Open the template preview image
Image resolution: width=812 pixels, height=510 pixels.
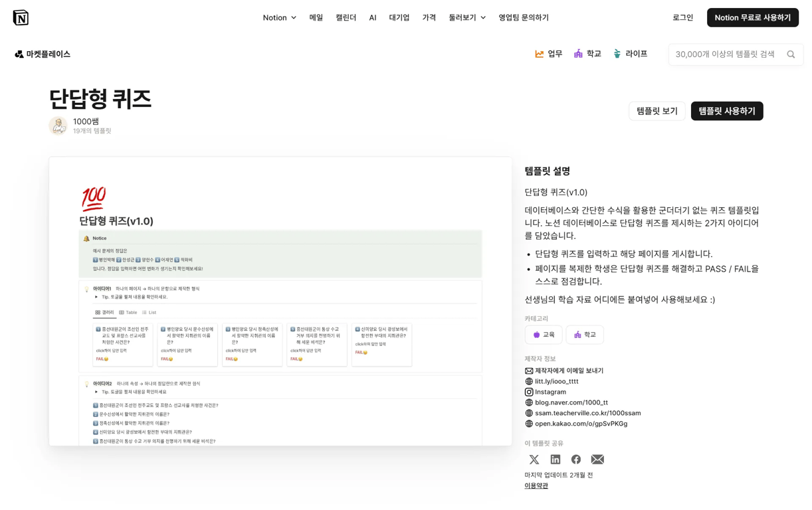280,301
